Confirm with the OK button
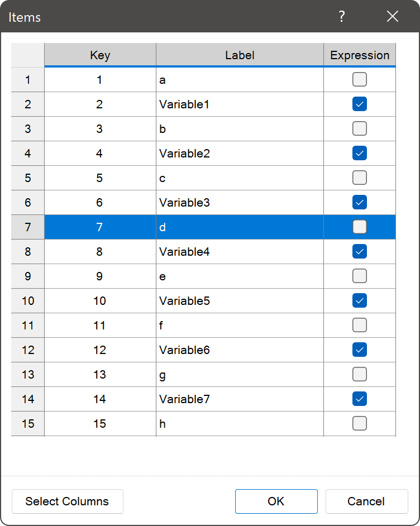This screenshot has height=526, width=420. click(276, 501)
